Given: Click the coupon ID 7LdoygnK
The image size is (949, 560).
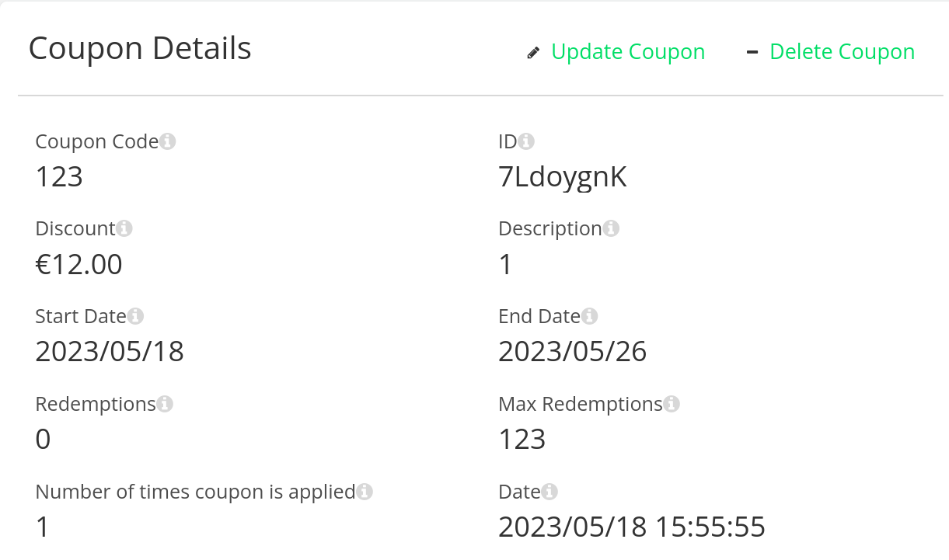Looking at the screenshot, I should tap(563, 176).
